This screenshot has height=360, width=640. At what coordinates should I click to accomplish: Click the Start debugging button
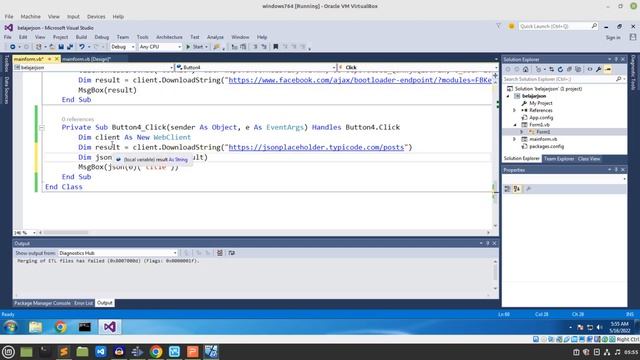196,47
